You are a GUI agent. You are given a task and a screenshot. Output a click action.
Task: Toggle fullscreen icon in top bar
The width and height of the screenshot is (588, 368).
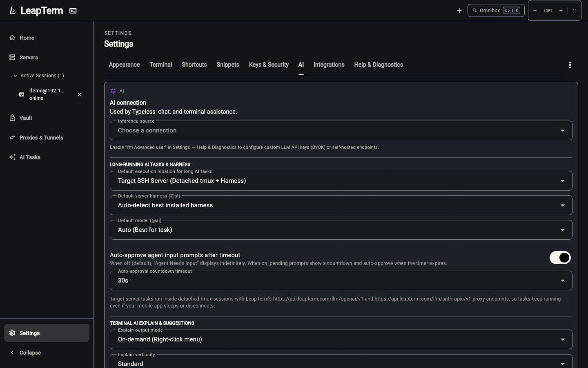[575, 11]
